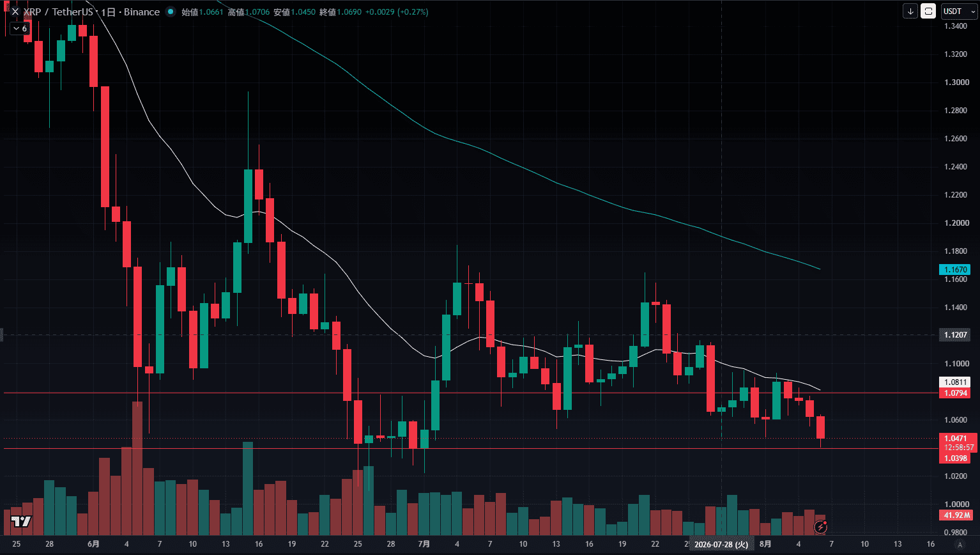Screen dimensions: 980x555
Task: Click the 1.2200 price scale label
Action: coord(956,195)
